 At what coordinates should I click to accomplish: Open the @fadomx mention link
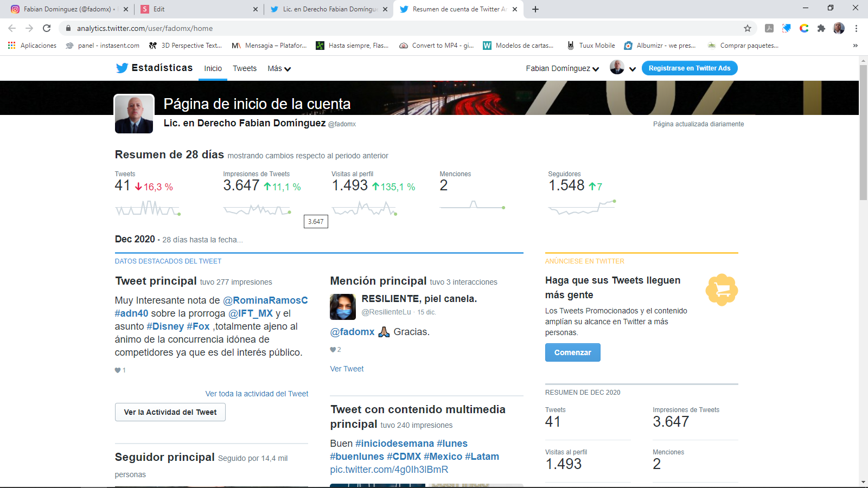(352, 332)
